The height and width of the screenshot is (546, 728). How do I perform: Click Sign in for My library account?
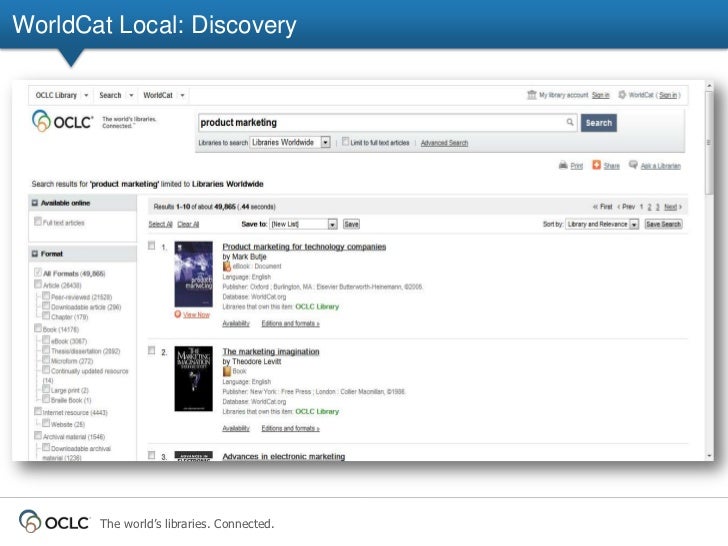pos(601,95)
